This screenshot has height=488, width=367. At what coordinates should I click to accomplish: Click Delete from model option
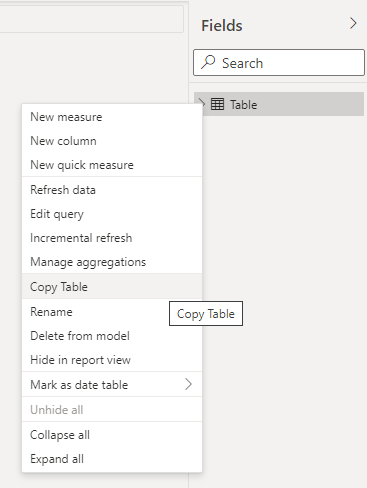tap(112, 336)
